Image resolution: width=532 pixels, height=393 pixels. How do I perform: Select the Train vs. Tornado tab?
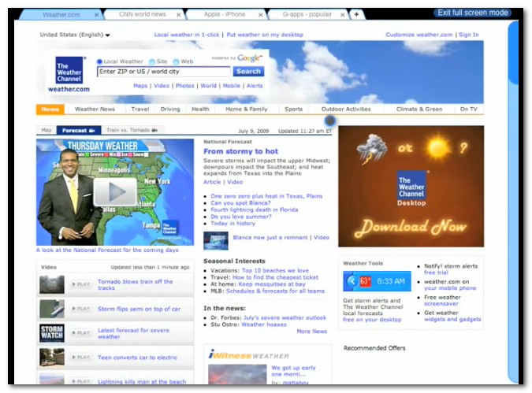(132, 130)
